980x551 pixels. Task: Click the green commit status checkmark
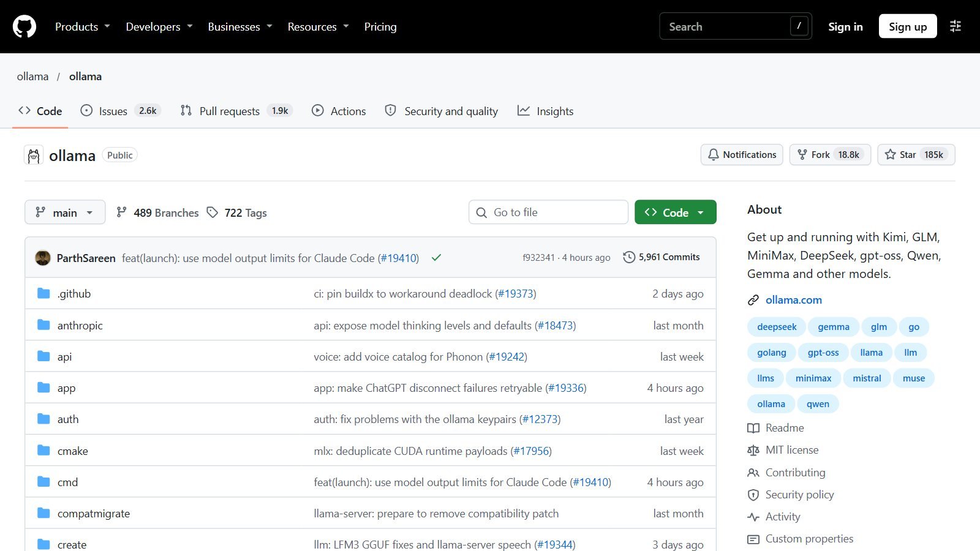click(x=436, y=258)
